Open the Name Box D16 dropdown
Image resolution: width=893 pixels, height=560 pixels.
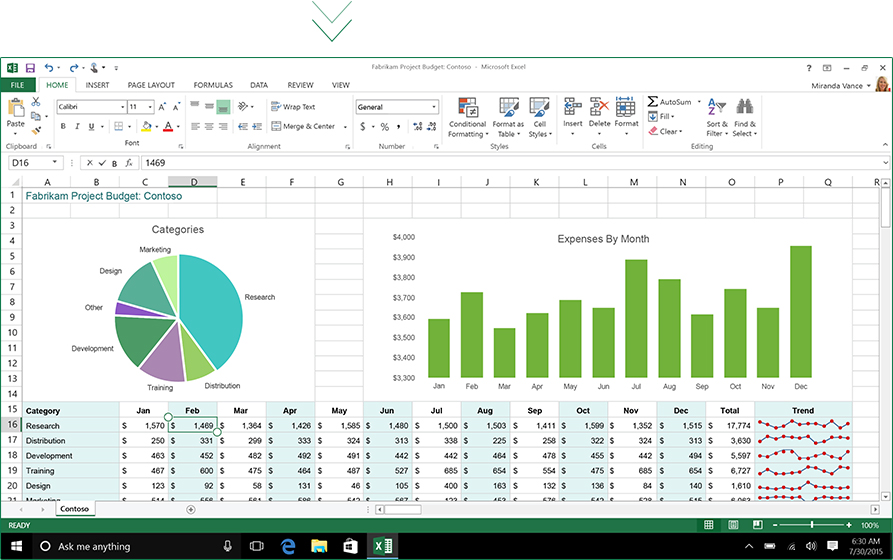click(x=55, y=162)
